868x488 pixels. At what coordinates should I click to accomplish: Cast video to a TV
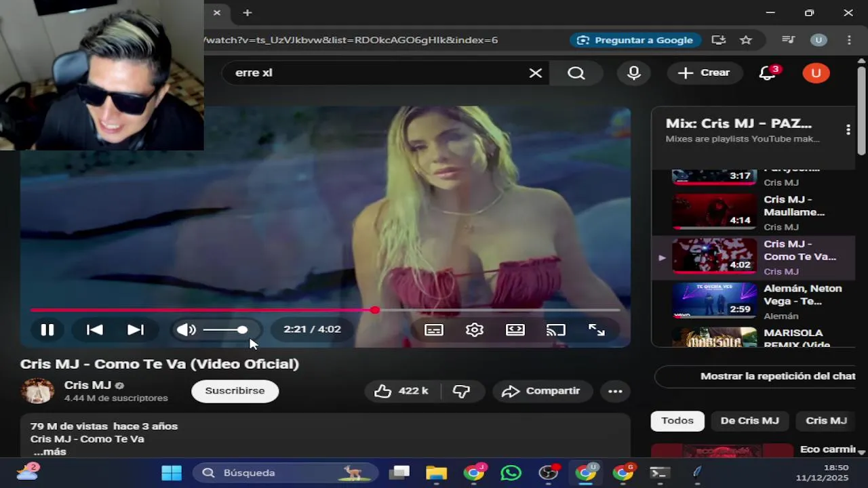[x=556, y=330]
